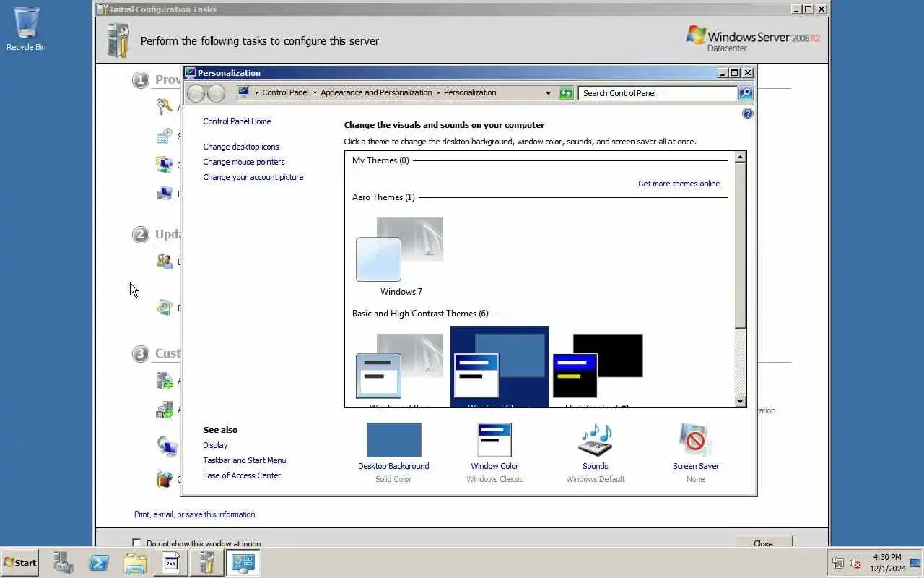Open the Sounds music notes icon
This screenshot has height=578, width=924.
pyautogui.click(x=596, y=440)
